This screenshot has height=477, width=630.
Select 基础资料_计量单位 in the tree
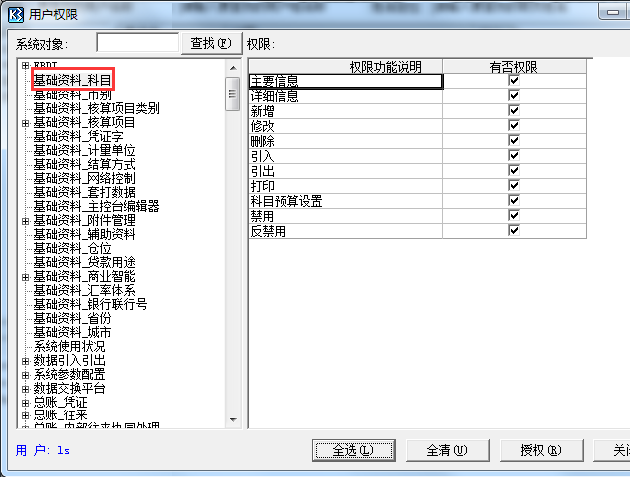pyautogui.click(x=84, y=150)
